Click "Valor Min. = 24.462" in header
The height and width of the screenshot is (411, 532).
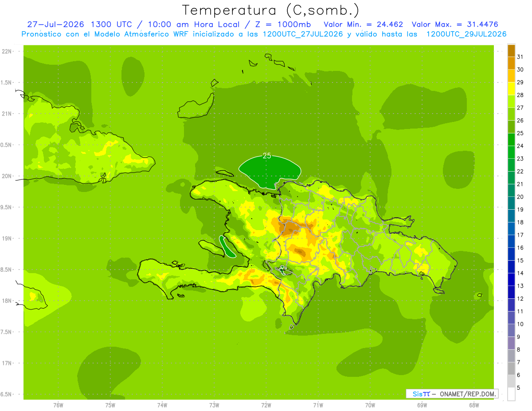(x=363, y=24)
